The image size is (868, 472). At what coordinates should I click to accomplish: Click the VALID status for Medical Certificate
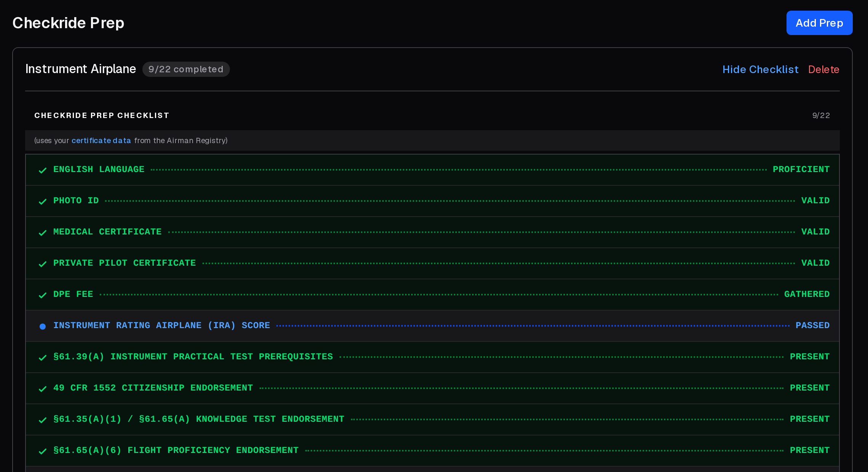(x=815, y=232)
